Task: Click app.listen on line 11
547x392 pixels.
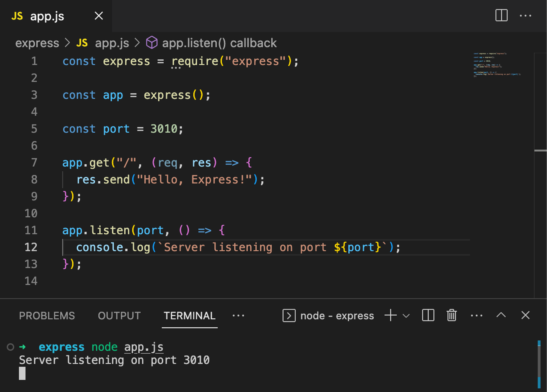Action: point(96,230)
